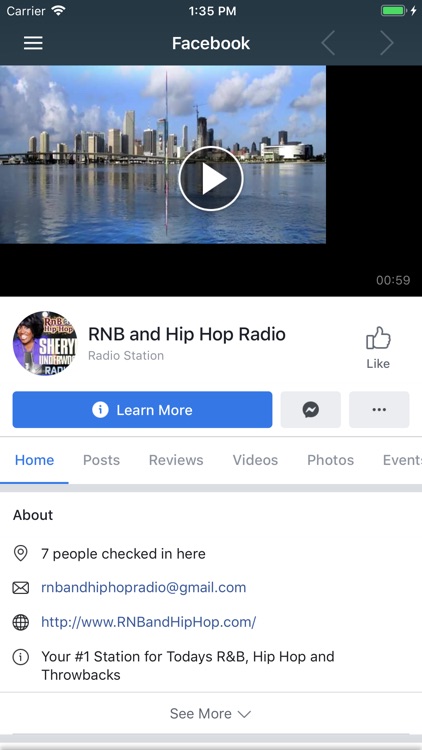The height and width of the screenshot is (750, 422).
Task: Tap the Radio Station category label
Action: [x=126, y=355]
